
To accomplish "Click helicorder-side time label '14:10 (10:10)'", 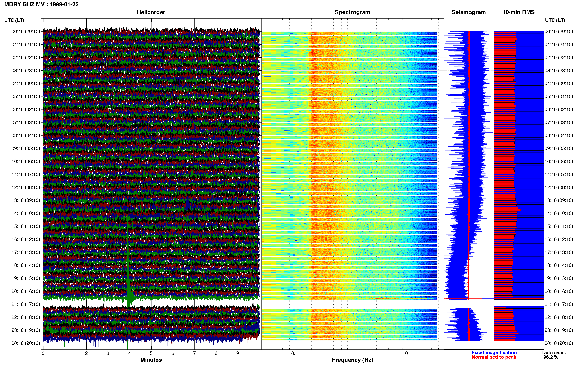I will tap(26, 213).
